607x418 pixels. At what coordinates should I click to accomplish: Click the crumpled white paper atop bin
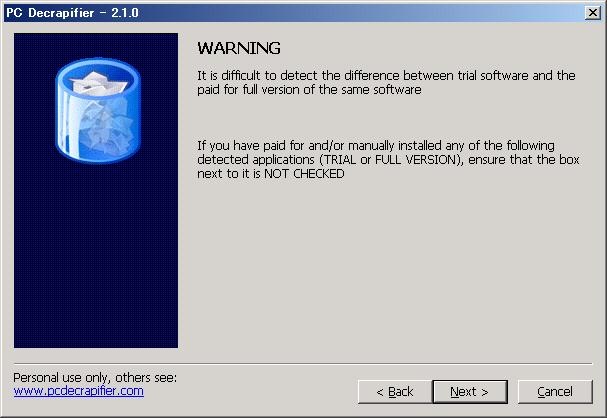coord(98,83)
